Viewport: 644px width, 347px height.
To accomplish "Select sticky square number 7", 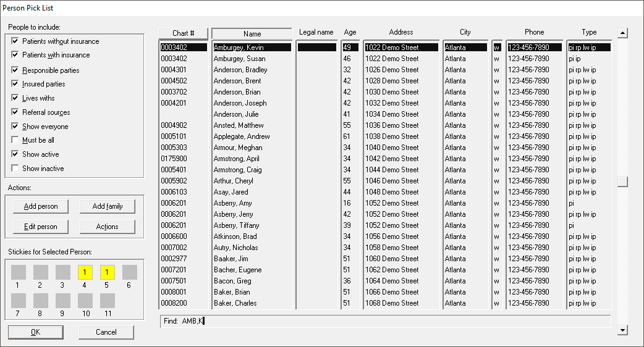I will coord(19,301).
